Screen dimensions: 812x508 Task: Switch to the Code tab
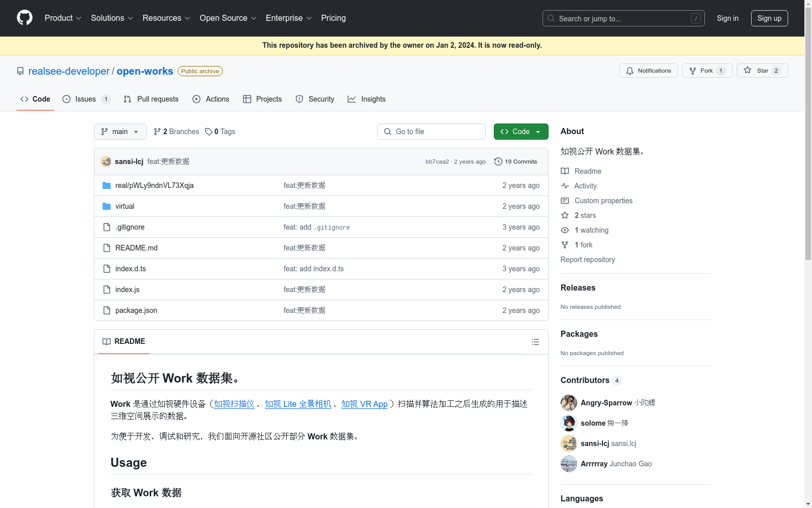36,99
